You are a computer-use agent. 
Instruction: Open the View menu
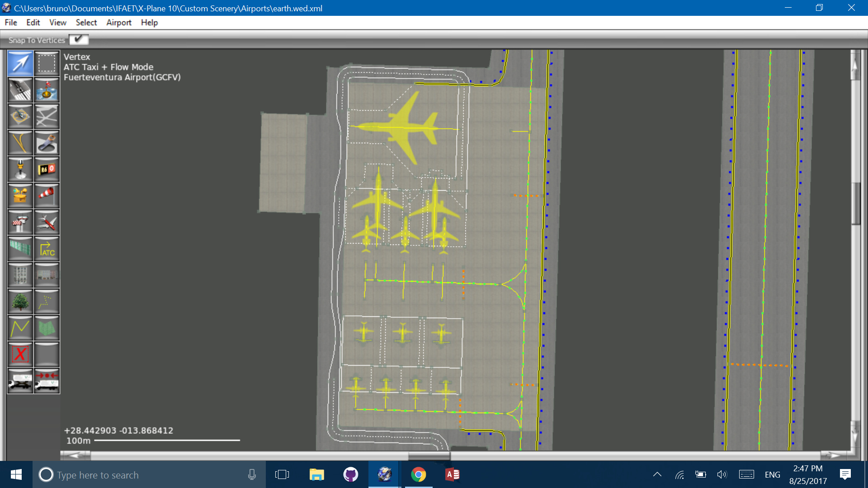coord(57,23)
